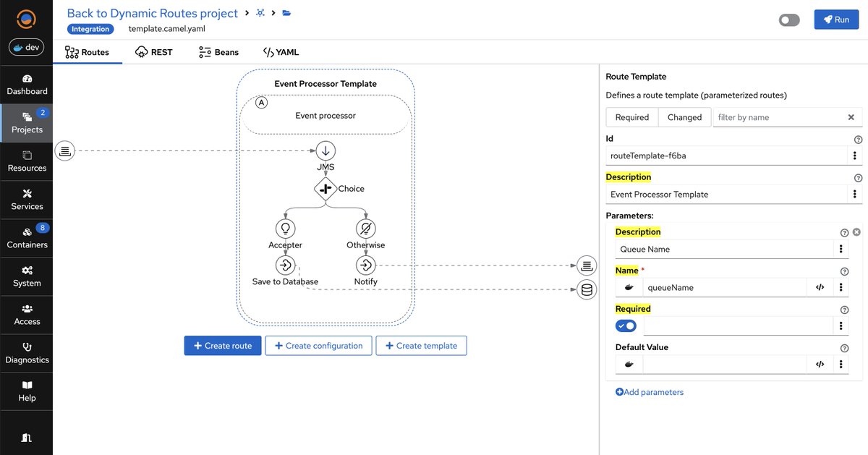This screenshot has height=455, width=868.
Task: Open the Dashboard from the sidebar
Action: pyautogui.click(x=27, y=85)
